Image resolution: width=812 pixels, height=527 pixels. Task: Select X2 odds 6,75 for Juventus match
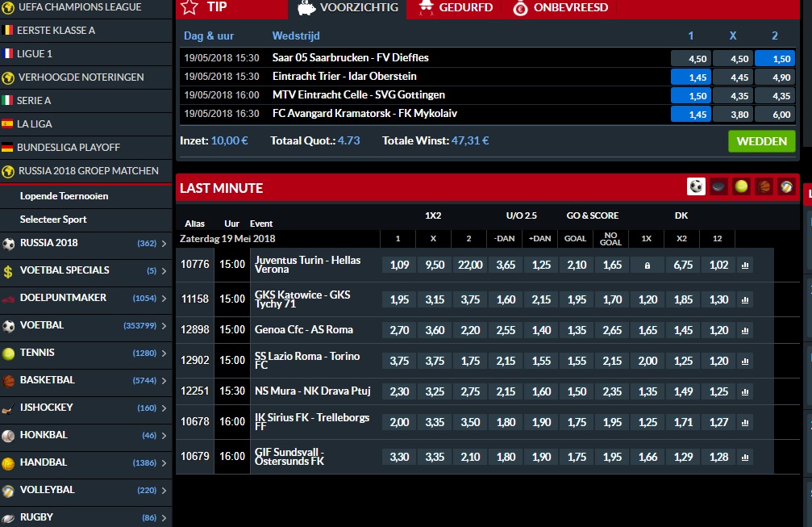[683, 266]
